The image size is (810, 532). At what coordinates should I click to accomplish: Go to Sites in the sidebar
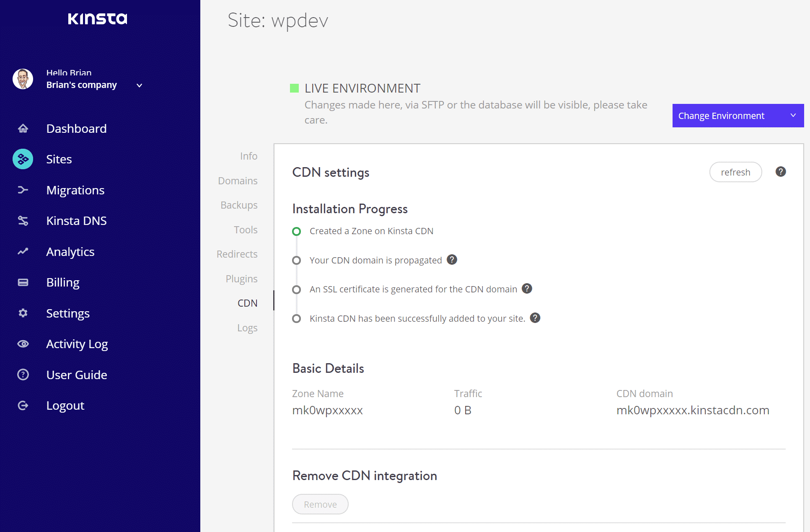59,159
